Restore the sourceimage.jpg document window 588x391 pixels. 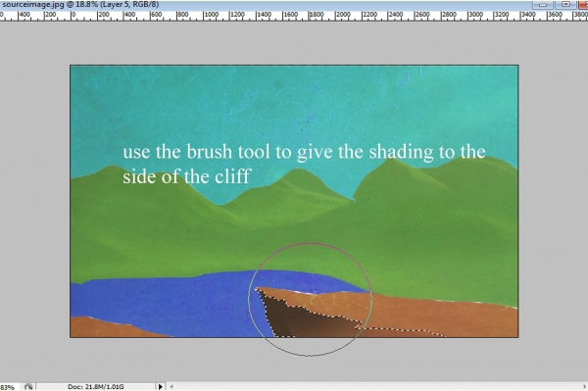565,5
